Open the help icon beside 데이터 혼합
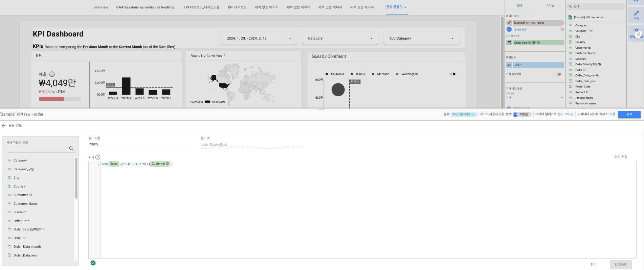The height and width of the screenshot is (270, 644). tap(562, 29)
